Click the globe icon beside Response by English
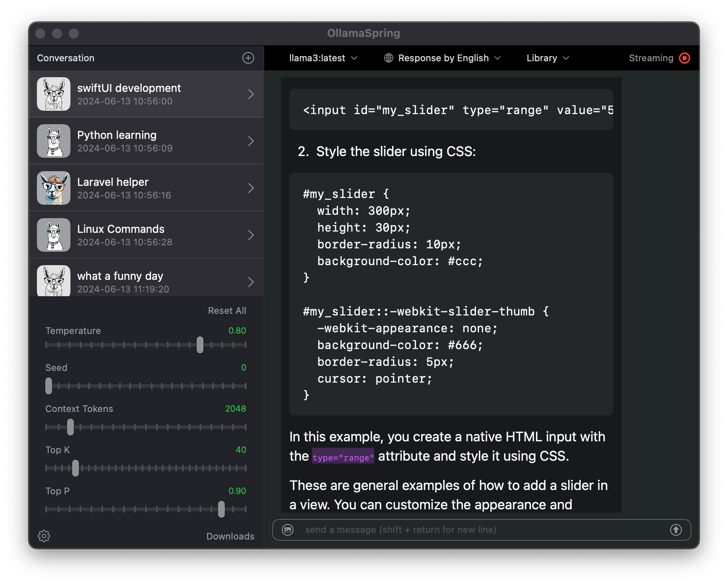Screen dimensions: 728x584 (x=389, y=58)
